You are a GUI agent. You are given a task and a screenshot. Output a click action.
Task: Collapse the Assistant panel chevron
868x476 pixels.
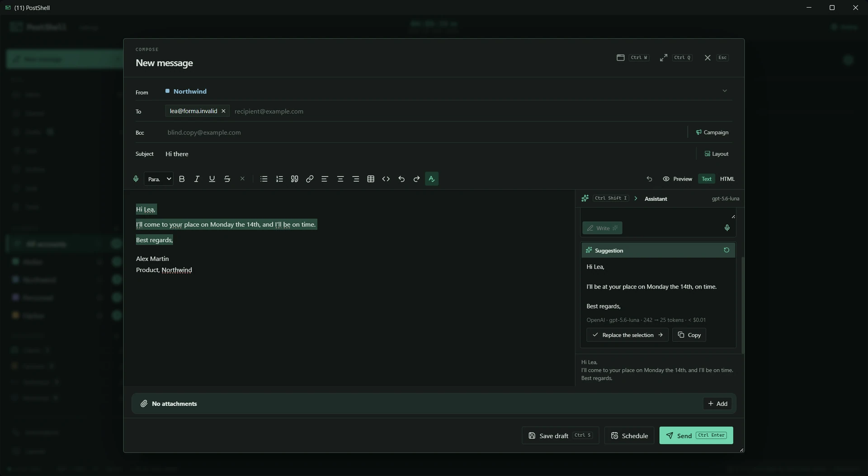pos(636,198)
